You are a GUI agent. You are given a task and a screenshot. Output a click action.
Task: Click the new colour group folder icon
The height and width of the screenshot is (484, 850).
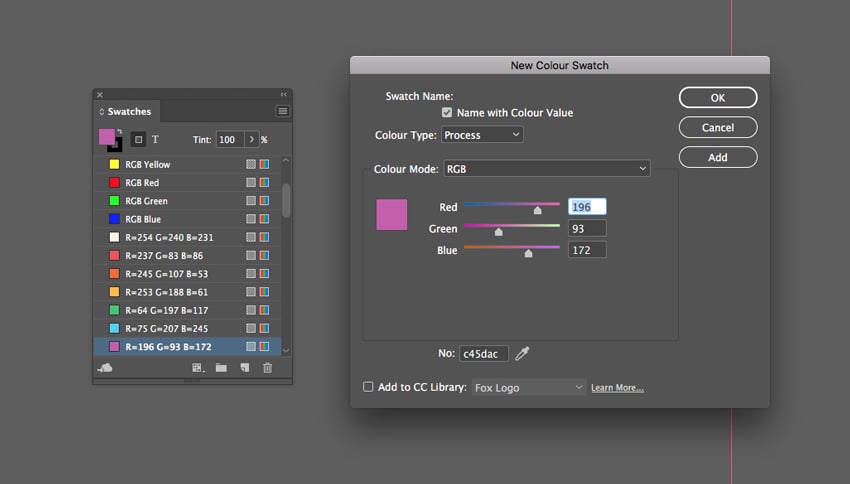221,368
